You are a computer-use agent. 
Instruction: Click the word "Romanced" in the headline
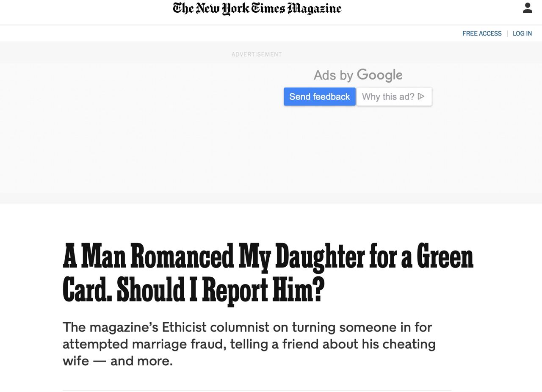(182, 257)
